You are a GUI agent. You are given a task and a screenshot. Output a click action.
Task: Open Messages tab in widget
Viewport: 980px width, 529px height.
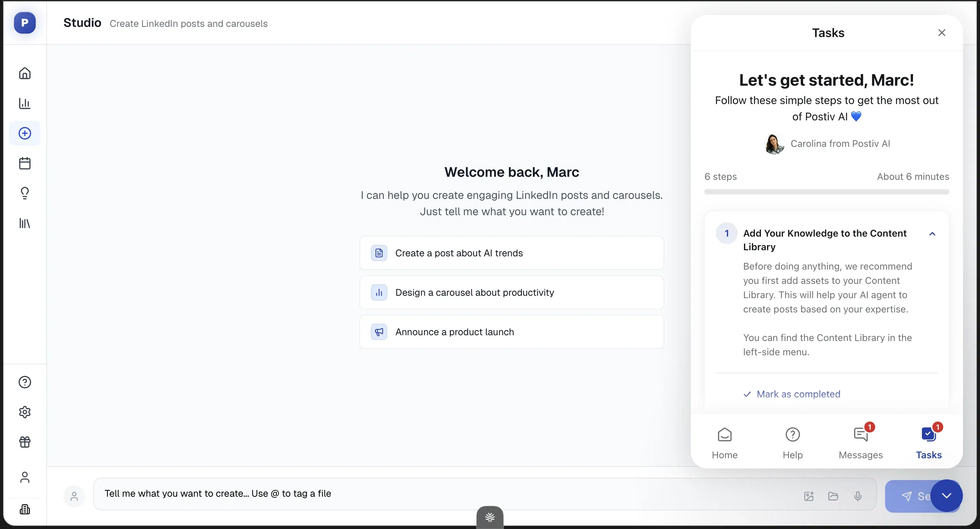(861, 443)
